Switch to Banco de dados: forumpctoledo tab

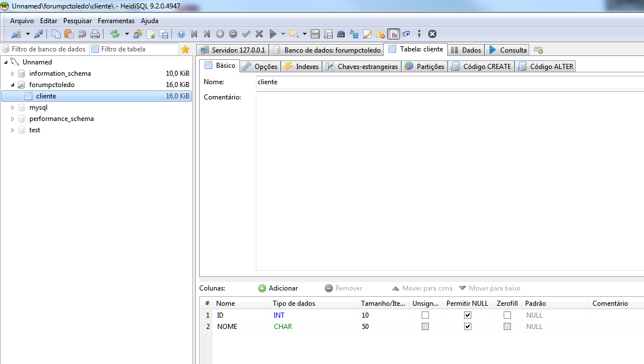tap(327, 50)
